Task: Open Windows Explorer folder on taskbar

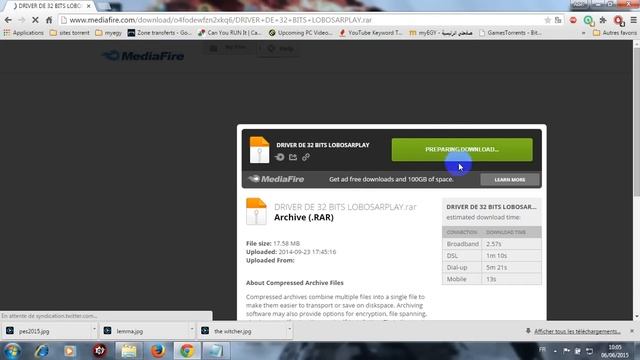Action: point(129,351)
